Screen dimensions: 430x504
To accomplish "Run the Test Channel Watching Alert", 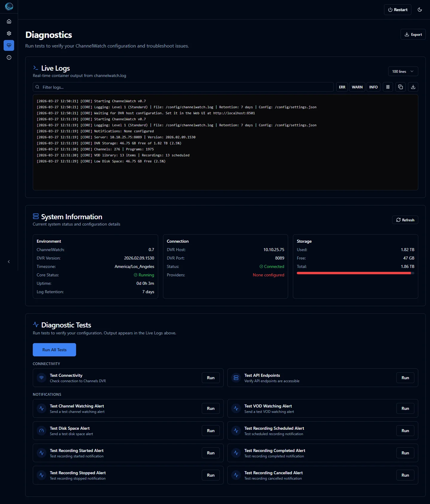I will [x=211, y=408].
